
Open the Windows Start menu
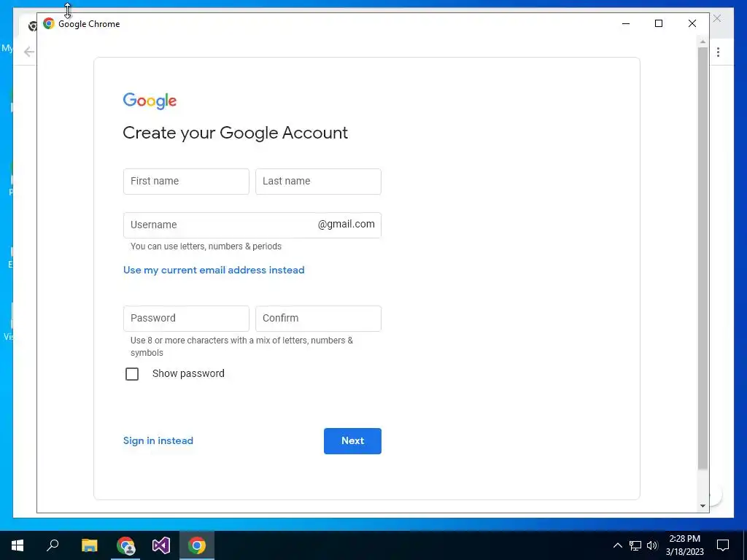tap(18, 545)
